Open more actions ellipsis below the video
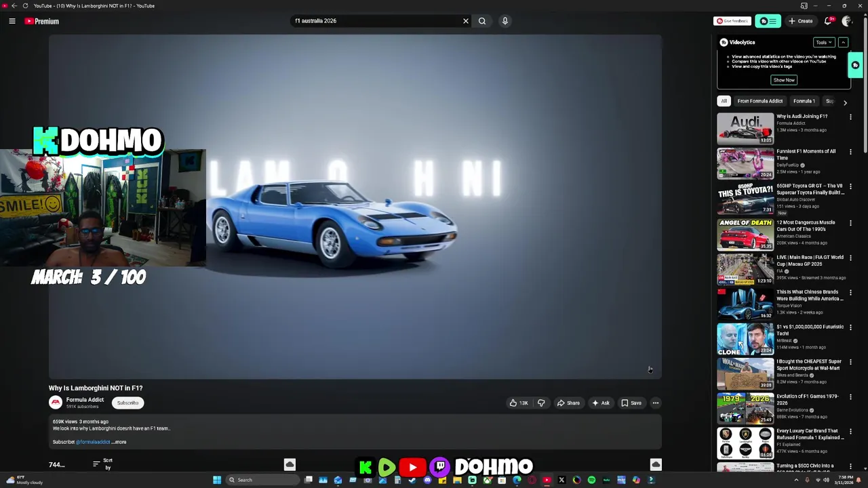 coord(656,403)
